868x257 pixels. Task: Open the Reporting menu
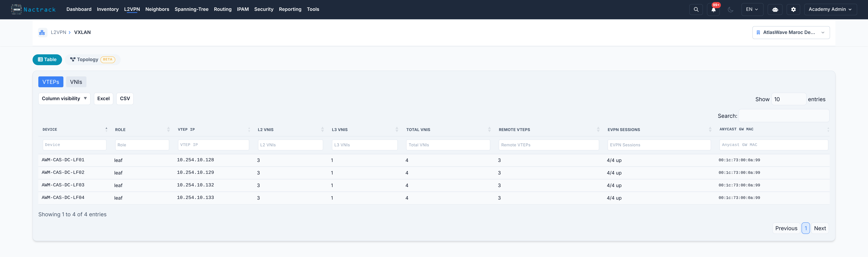click(290, 10)
